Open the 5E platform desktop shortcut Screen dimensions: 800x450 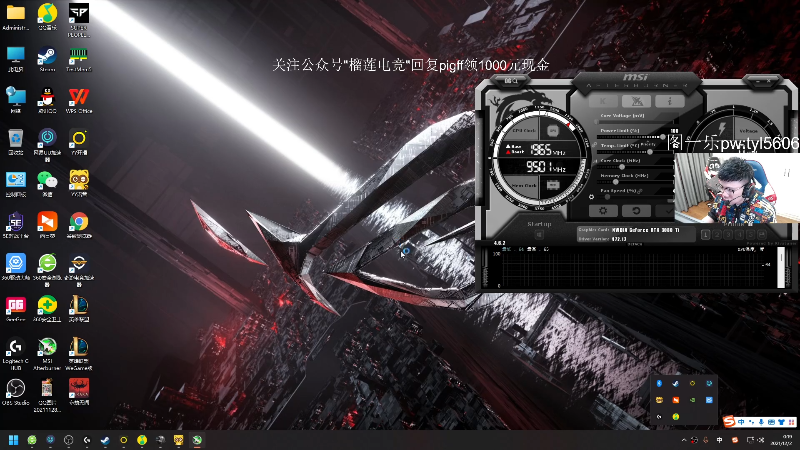pyautogui.click(x=15, y=226)
